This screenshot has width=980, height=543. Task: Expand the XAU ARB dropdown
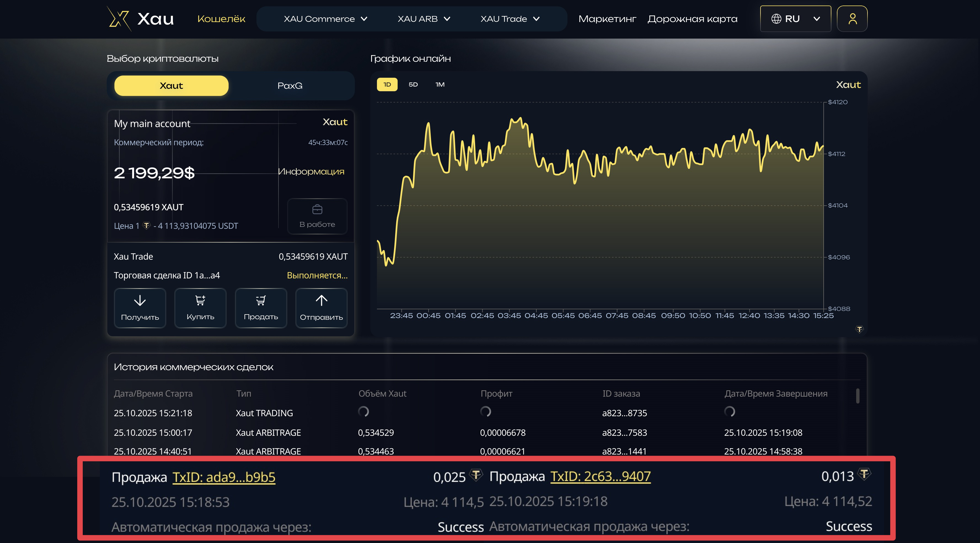tap(424, 19)
